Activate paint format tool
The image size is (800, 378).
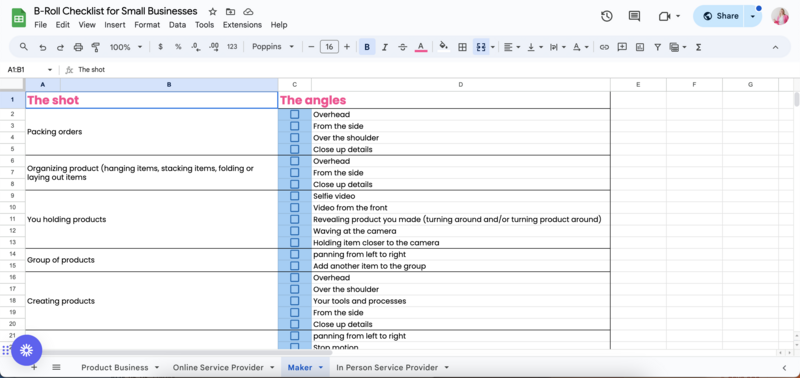95,47
